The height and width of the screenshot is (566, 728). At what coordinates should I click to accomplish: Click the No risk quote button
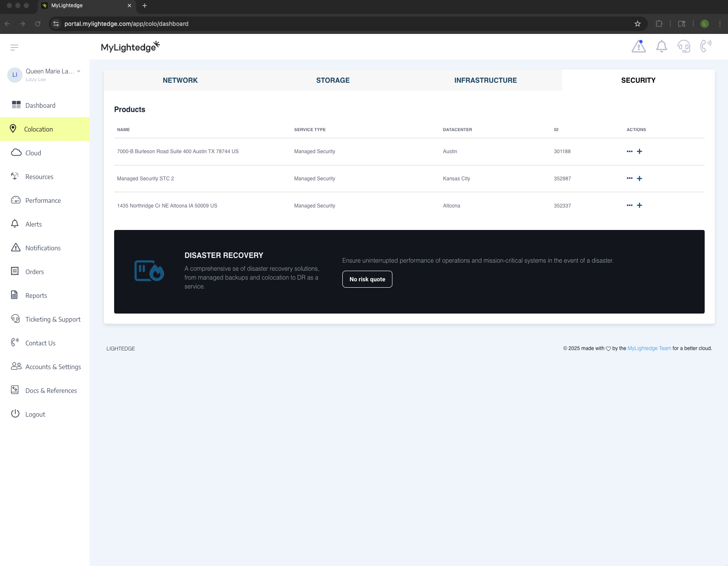(x=367, y=279)
